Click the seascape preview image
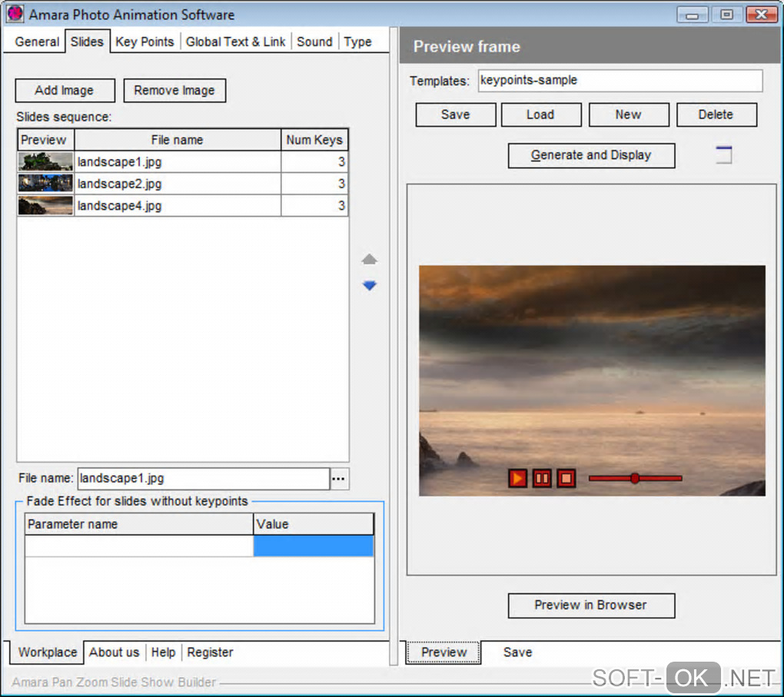The height and width of the screenshot is (697, 784). (x=592, y=380)
